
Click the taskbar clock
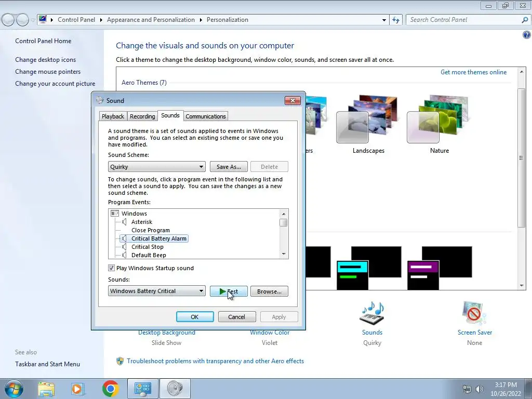tap(506, 389)
